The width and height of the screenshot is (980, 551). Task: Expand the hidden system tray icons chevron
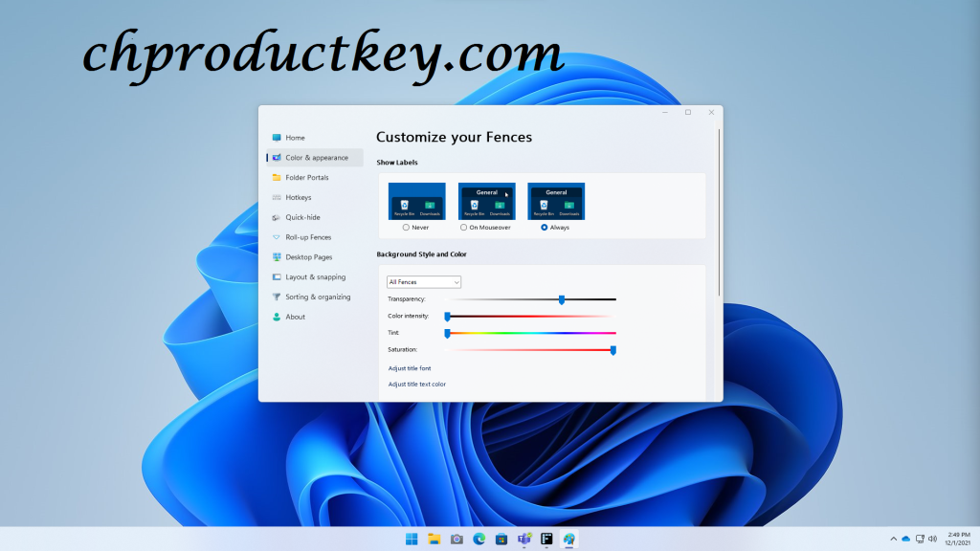coord(893,540)
